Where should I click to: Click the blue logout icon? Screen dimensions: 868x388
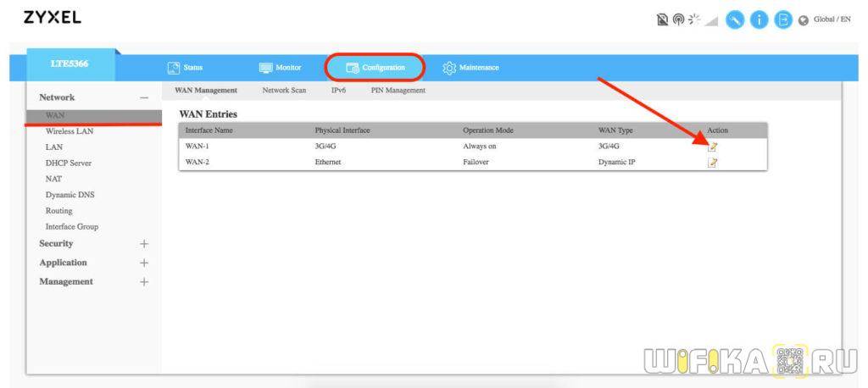pyautogui.click(x=783, y=20)
